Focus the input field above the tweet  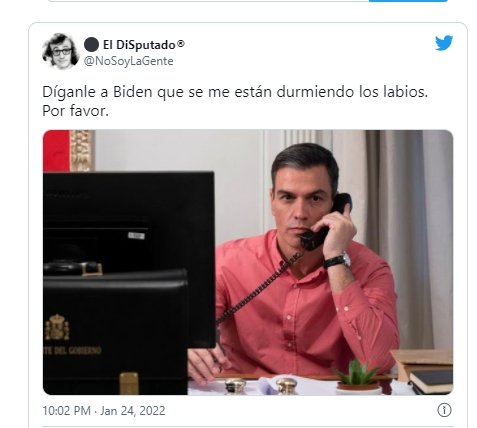pos(208,1)
